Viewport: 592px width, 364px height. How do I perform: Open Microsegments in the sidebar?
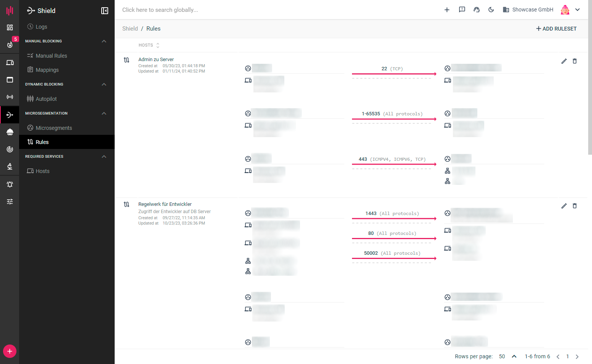tap(54, 128)
